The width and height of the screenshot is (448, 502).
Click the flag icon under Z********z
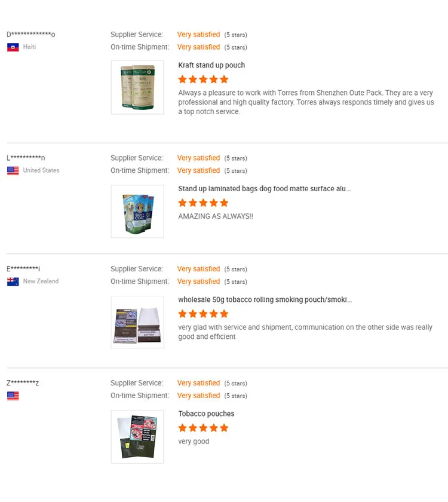click(13, 396)
